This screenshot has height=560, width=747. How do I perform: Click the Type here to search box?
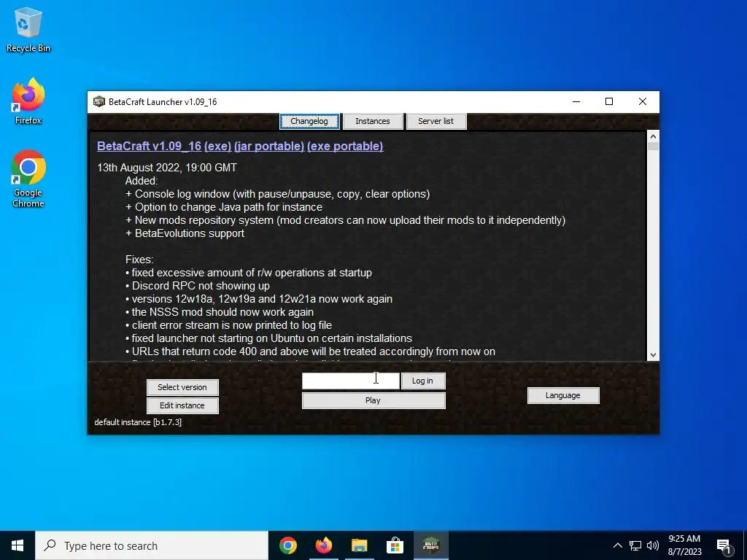tap(152, 545)
